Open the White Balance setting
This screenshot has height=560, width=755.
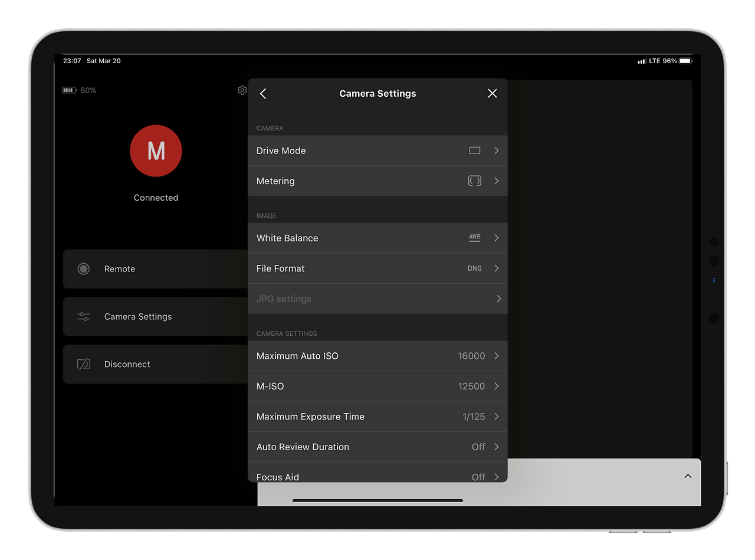pos(377,238)
